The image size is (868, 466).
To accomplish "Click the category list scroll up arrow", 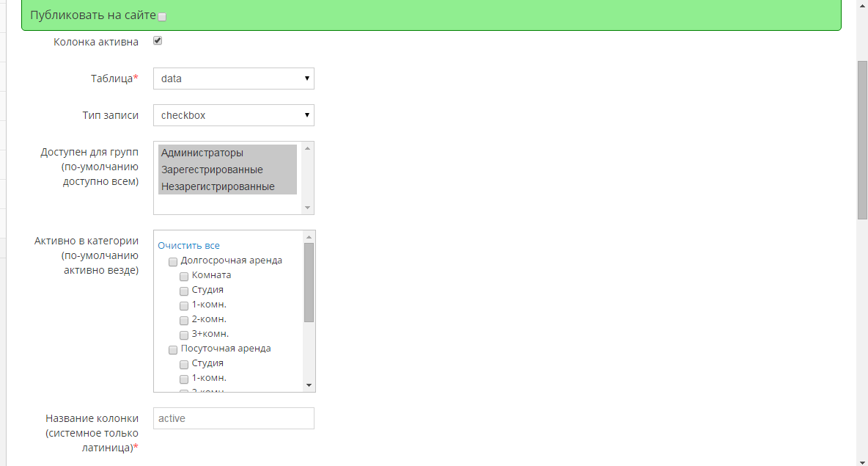I will coord(309,236).
